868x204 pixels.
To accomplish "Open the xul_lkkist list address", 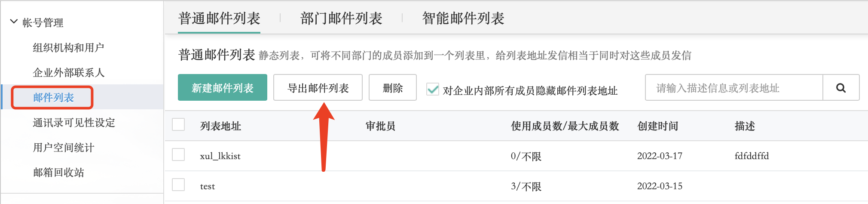I will pyautogui.click(x=220, y=156).
